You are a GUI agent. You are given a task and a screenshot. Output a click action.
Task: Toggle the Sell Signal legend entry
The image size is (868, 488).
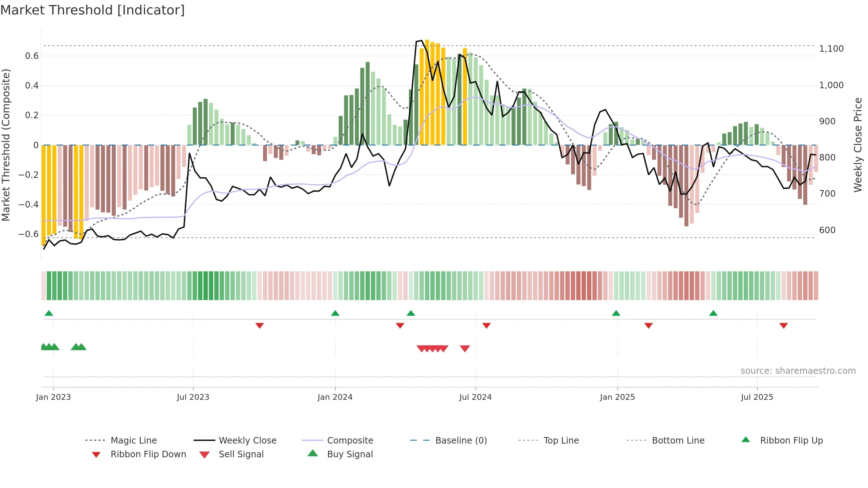231,454
